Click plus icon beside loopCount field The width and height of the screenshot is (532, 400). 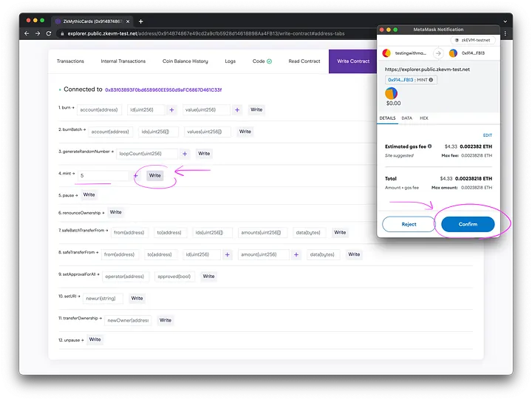[x=184, y=154]
